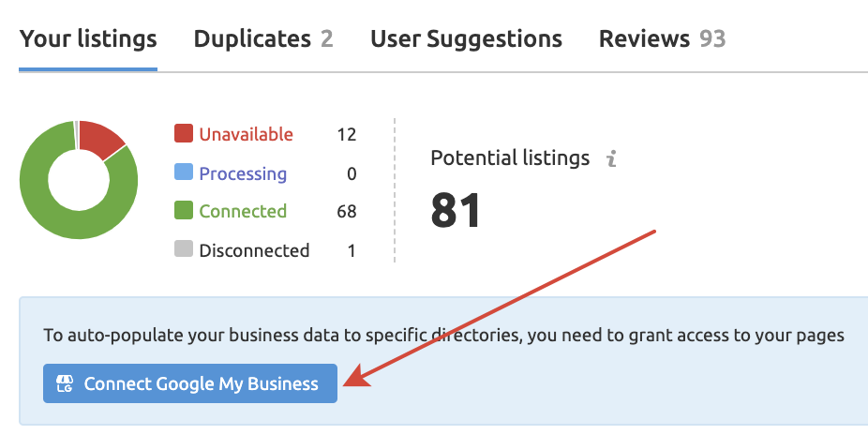Filter by Processing listings link
Image resolution: width=868 pixels, height=435 pixels.
pos(243,173)
